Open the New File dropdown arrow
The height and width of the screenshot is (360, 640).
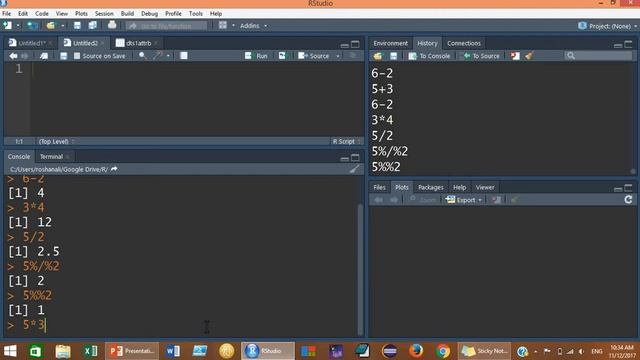click(x=18, y=26)
